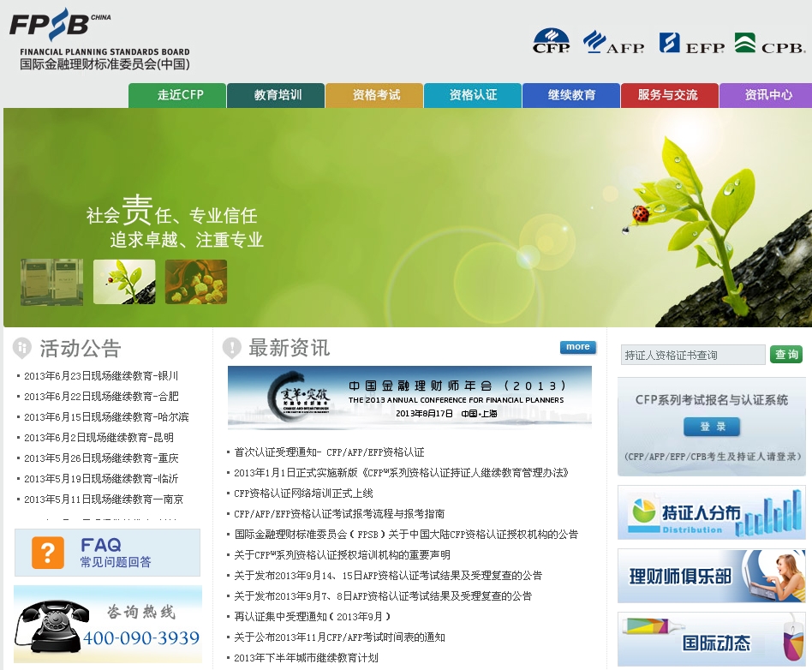812x670 pixels.
Task: Click the CFP系列考试报名与认证系统 heading
Action: pos(712,400)
